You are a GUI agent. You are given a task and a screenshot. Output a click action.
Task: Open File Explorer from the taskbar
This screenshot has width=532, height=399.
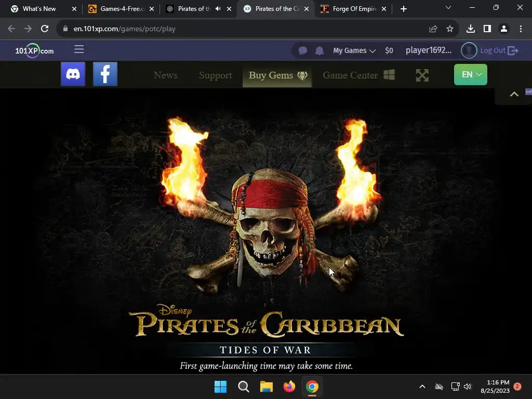[267, 387]
